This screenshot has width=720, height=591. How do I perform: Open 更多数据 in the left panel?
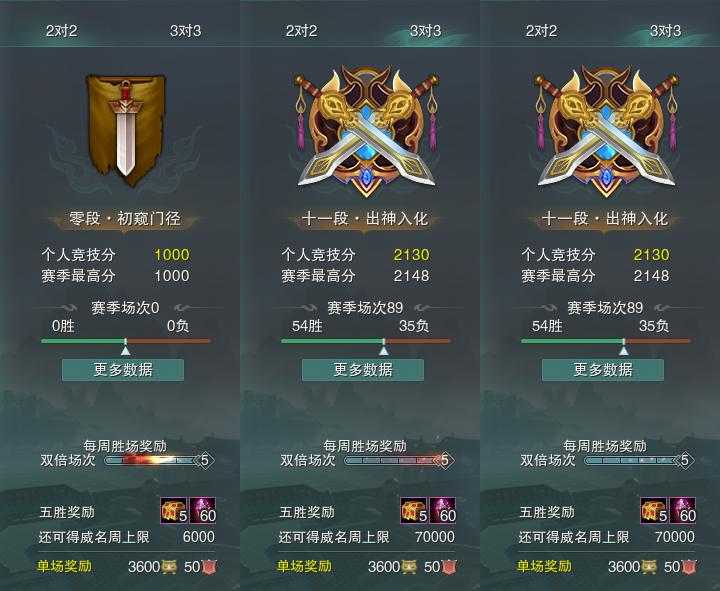123,370
